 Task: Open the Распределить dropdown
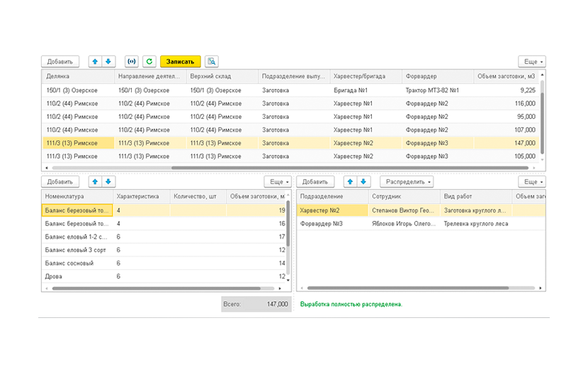point(407,182)
